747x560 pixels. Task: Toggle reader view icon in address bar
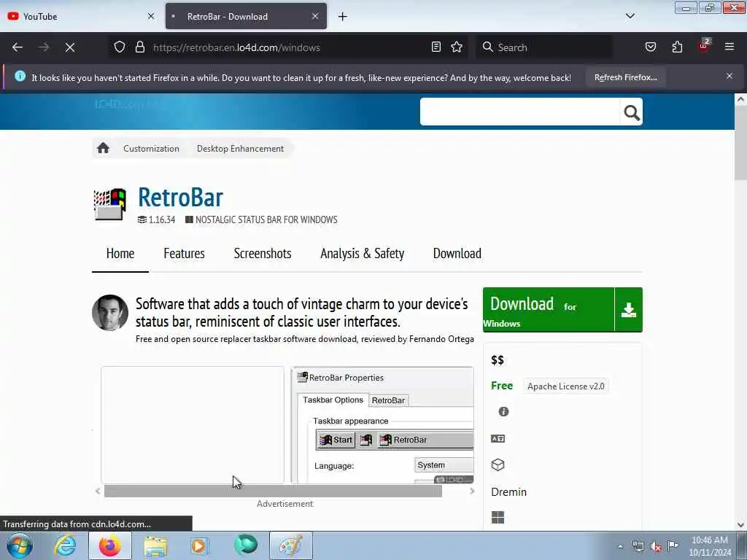436,47
